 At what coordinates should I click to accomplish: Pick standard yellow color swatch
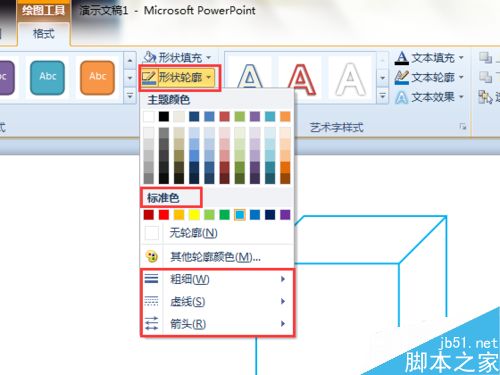pos(194,215)
